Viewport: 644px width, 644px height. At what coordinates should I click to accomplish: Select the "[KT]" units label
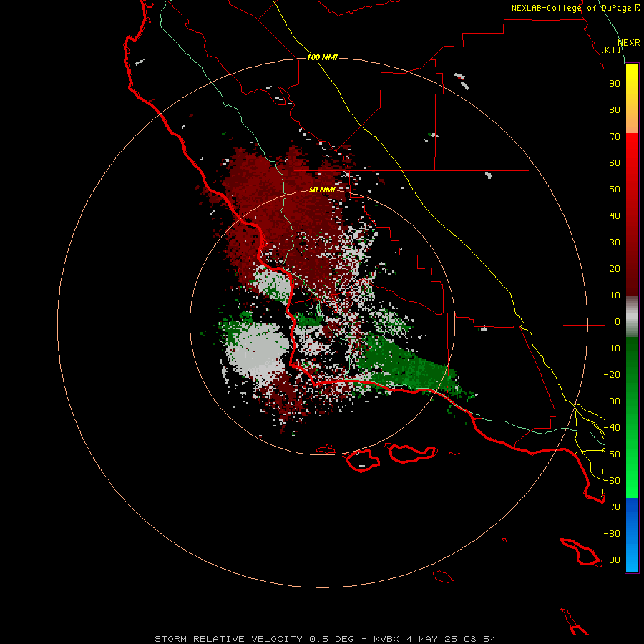(611, 49)
